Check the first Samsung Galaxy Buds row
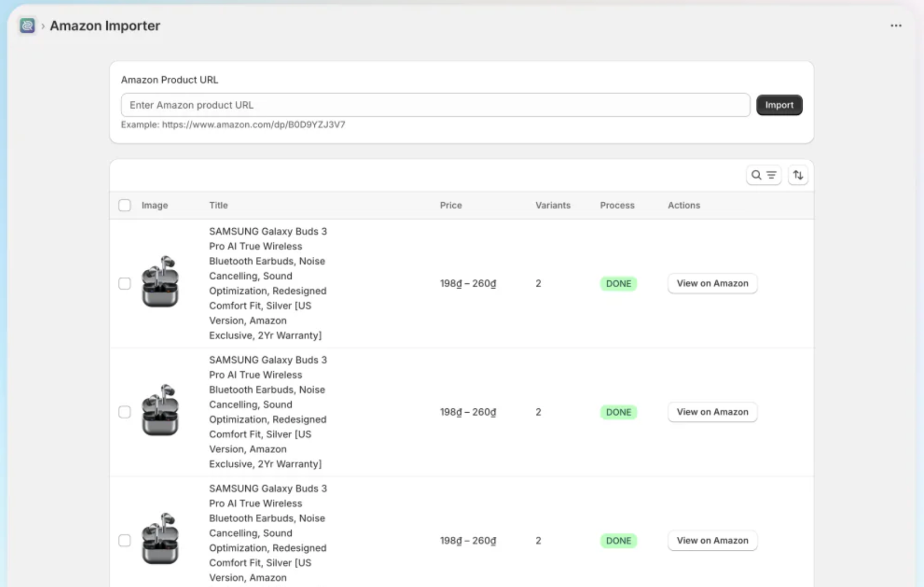 125,283
